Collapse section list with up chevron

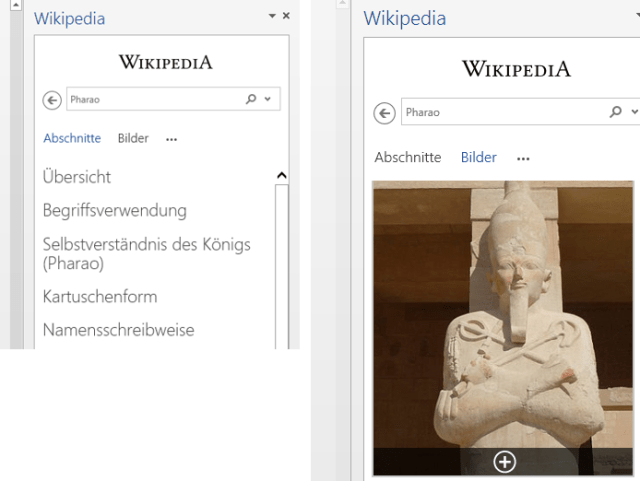coord(282,176)
